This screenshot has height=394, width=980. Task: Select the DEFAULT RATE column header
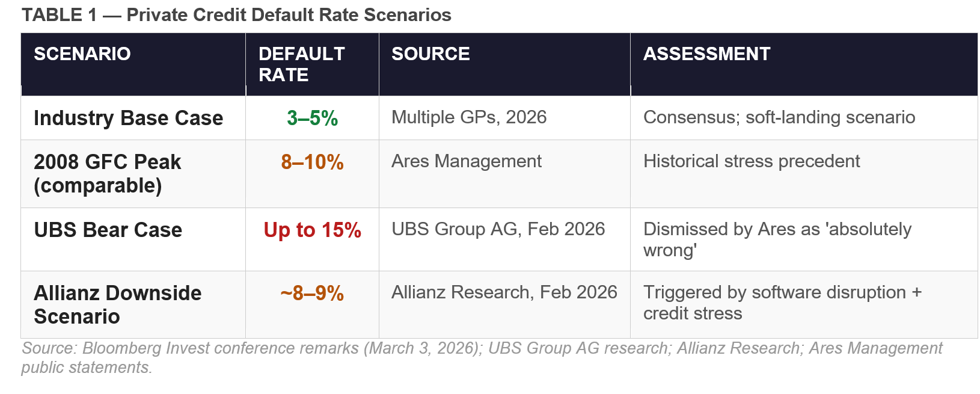coord(302,64)
